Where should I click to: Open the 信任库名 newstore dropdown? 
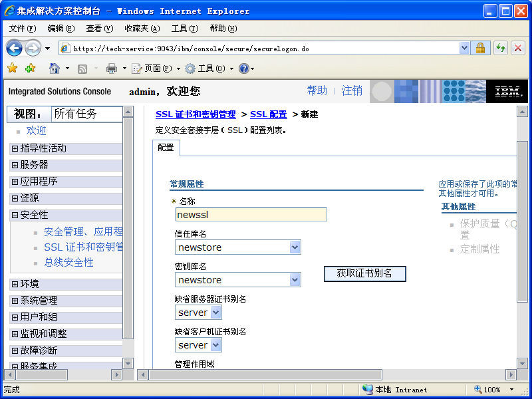click(x=295, y=247)
